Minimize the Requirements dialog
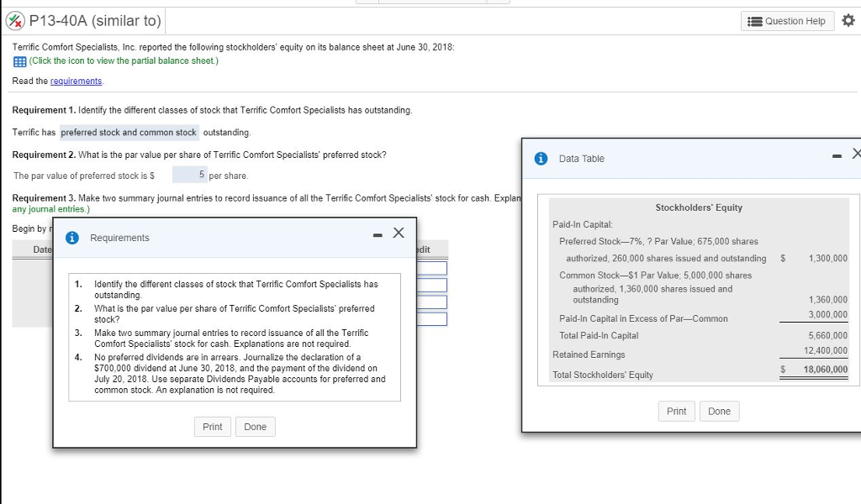Image resolution: width=861 pixels, height=504 pixels. (378, 235)
